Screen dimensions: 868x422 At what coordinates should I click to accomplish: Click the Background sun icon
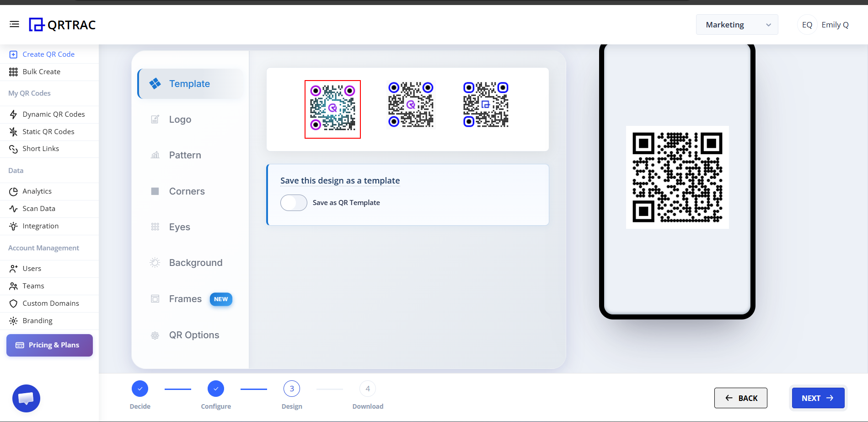[155, 263]
